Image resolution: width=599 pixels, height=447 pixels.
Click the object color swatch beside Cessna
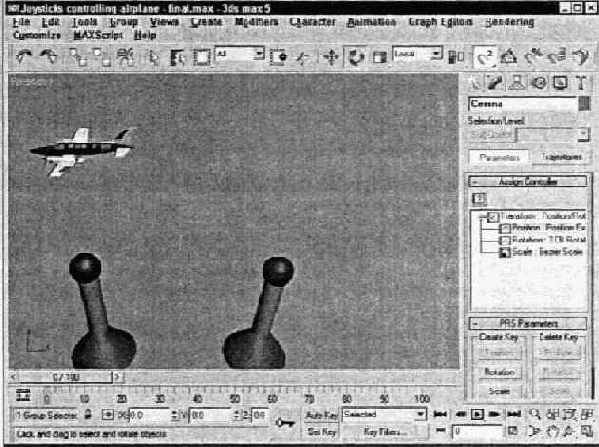tap(583, 104)
